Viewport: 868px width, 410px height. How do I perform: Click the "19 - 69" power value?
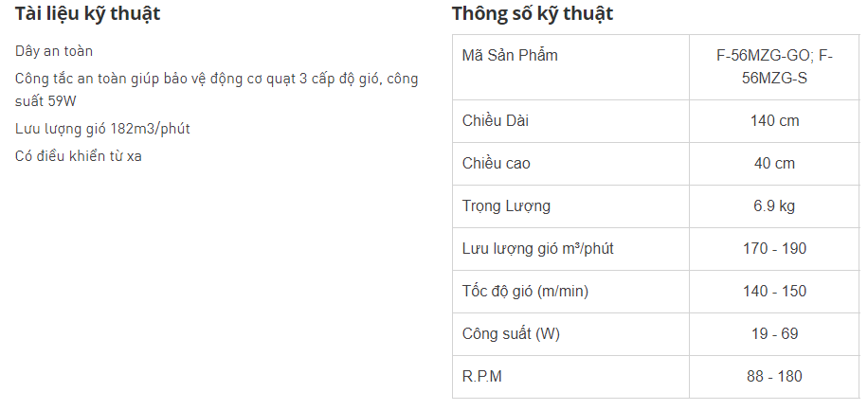click(x=774, y=334)
